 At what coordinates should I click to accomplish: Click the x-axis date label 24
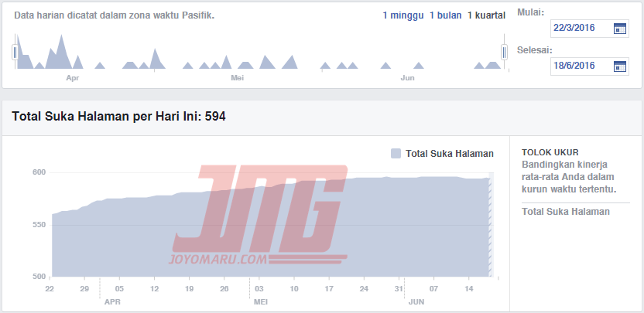364,289
